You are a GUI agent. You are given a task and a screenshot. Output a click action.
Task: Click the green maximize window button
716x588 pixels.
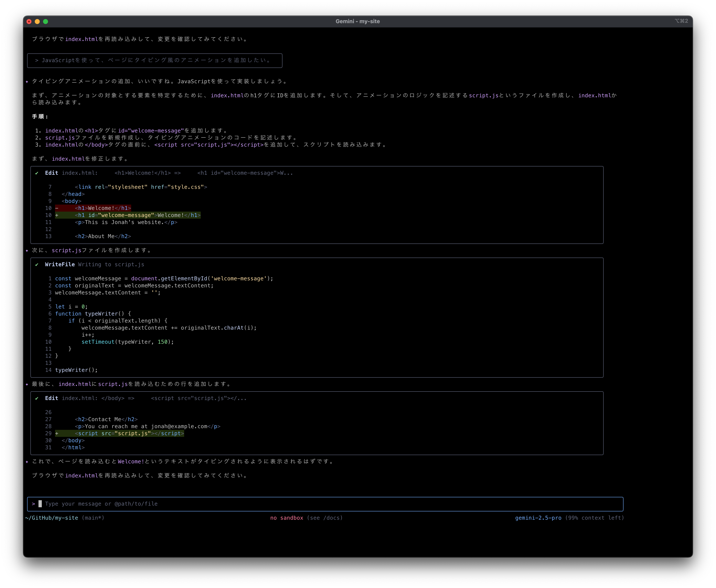coord(46,21)
